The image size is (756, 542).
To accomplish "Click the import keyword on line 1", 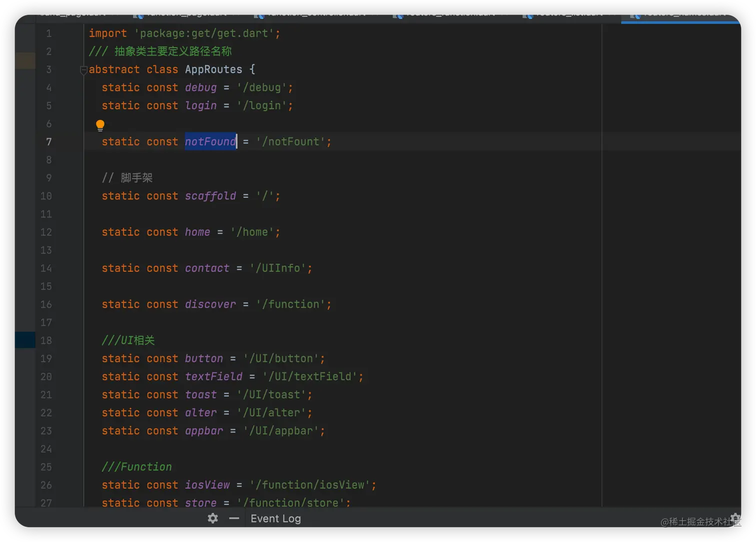I will click(x=108, y=33).
